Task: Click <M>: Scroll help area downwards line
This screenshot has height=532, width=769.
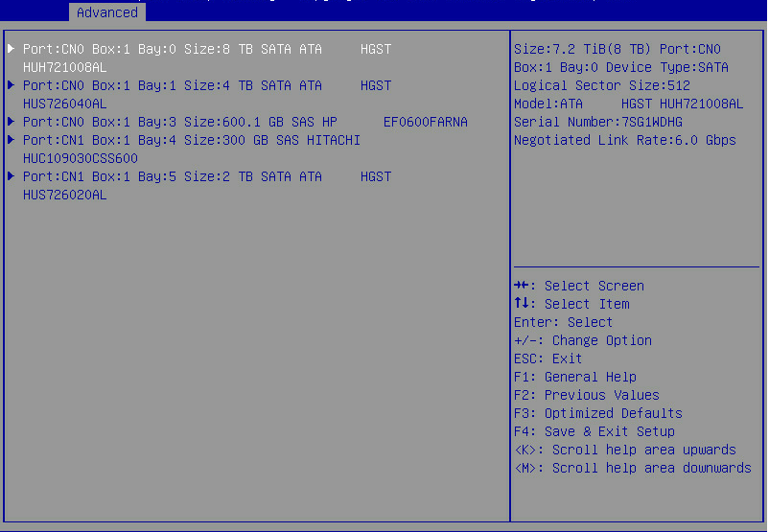Action: pyautogui.click(x=632, y=468)
